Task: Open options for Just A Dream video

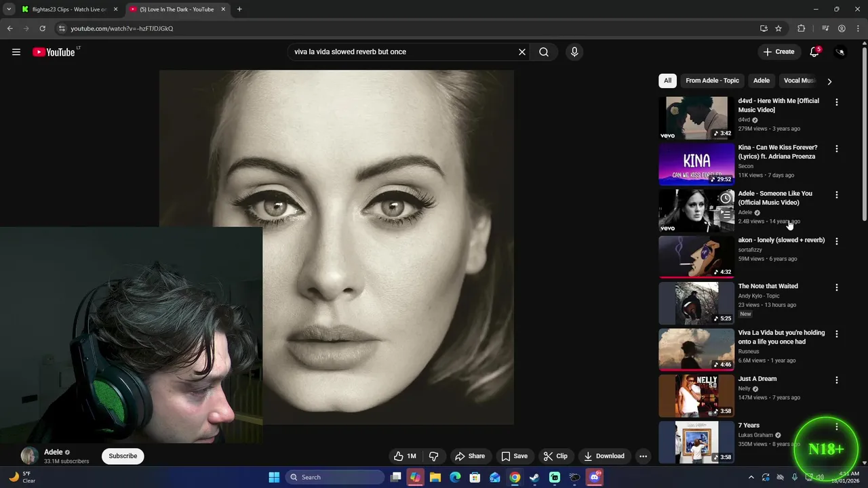Action: tap(836, 380)
